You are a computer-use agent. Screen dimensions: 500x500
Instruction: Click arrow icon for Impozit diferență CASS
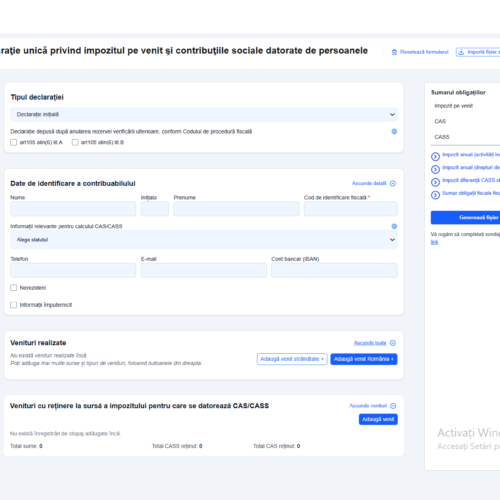click(435, 182)
